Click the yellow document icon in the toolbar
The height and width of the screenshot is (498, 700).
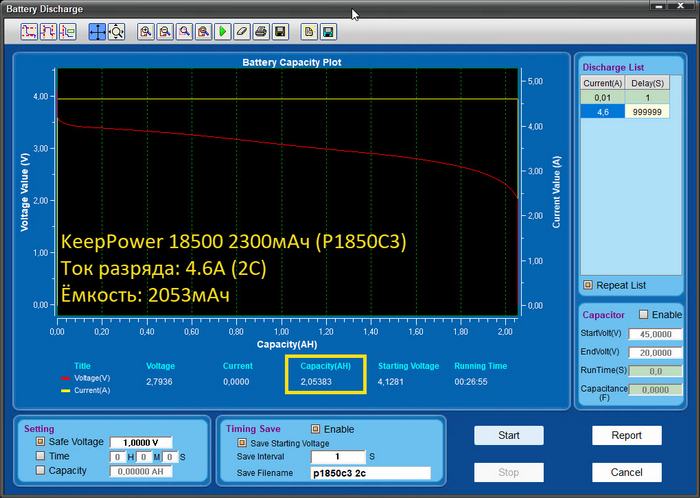(x=308, y=32)
